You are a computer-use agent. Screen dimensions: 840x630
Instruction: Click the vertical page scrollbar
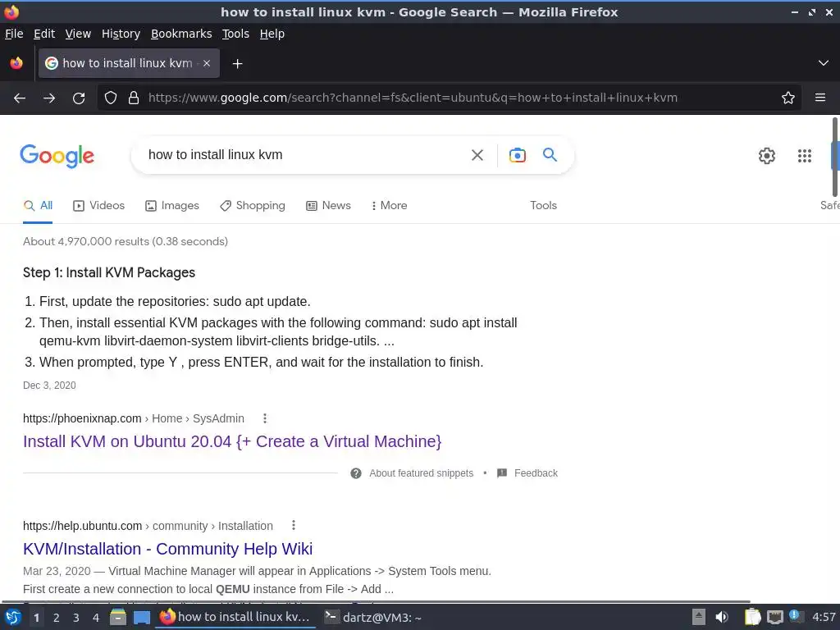(835, 157)
